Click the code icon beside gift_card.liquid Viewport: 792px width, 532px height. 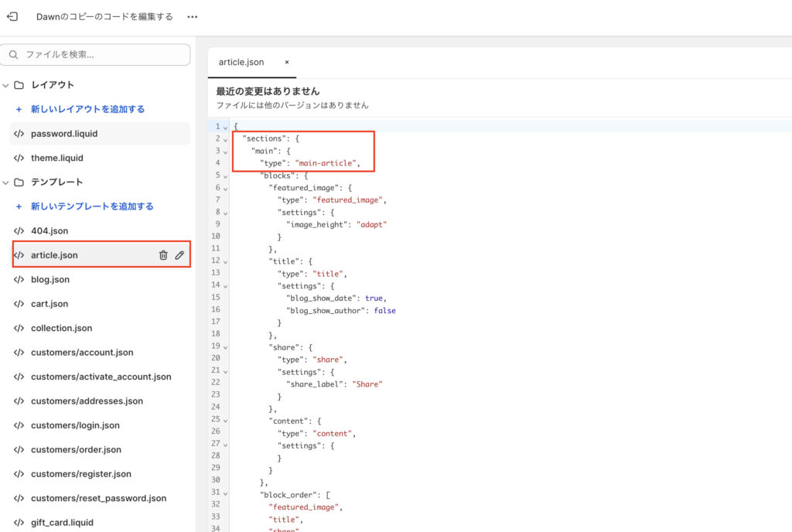pyautogui.click(x=19, y=523)
